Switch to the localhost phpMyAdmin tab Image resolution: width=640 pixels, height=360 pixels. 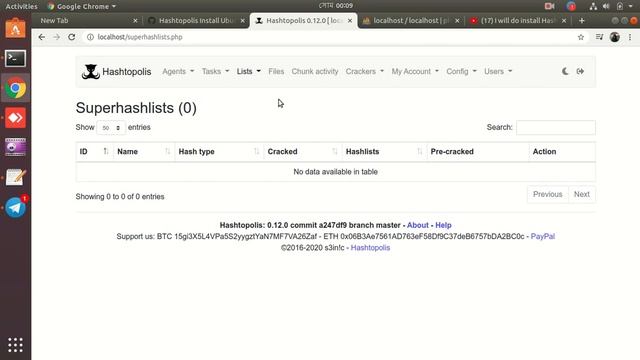point(410,20)
